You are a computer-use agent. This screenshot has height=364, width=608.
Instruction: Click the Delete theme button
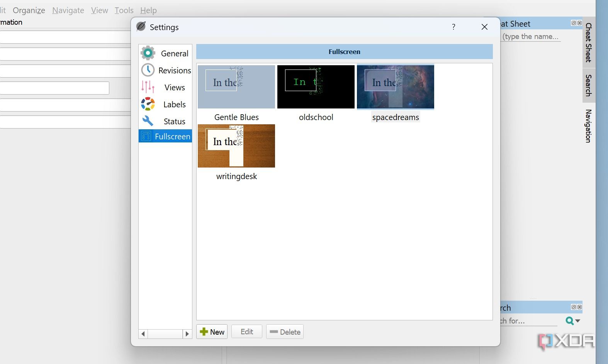[285, 332]
